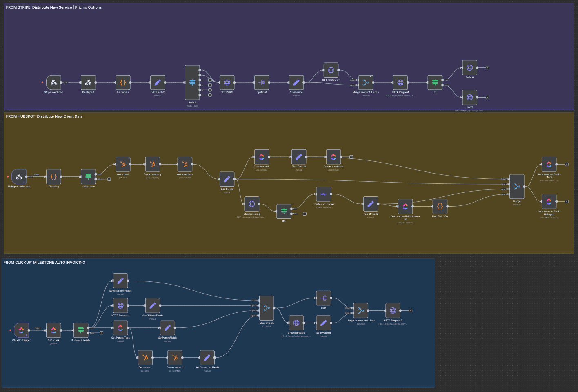This screenshot has height=392, width=578.
Task: Click the ClickUp Trigger node
Action: coord(21,330)
